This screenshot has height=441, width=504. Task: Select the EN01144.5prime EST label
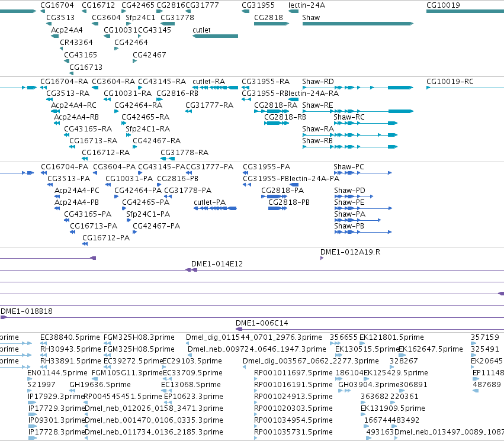pyautogui.click(x=57, y=372)
